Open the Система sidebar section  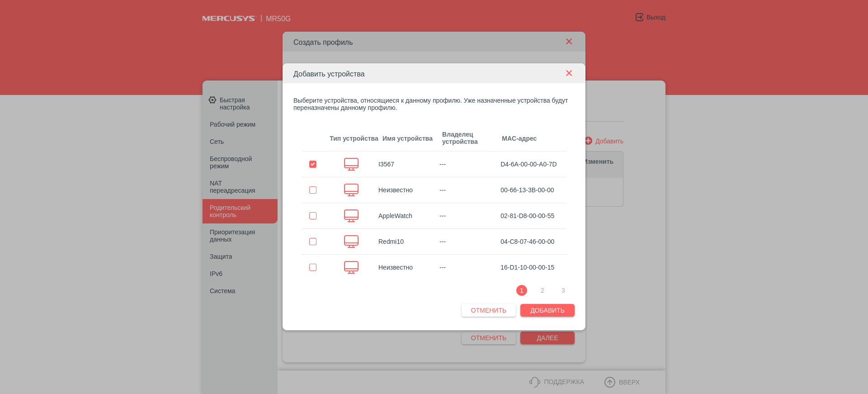click(222, 291)
